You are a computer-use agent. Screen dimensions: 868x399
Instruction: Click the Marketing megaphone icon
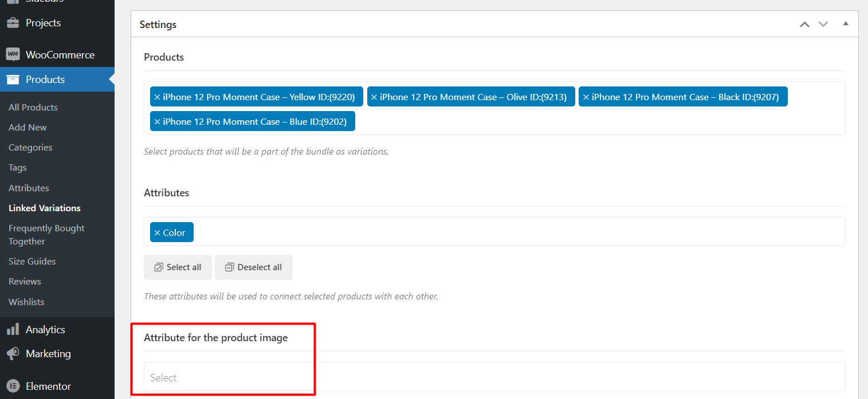coord(13,353)
